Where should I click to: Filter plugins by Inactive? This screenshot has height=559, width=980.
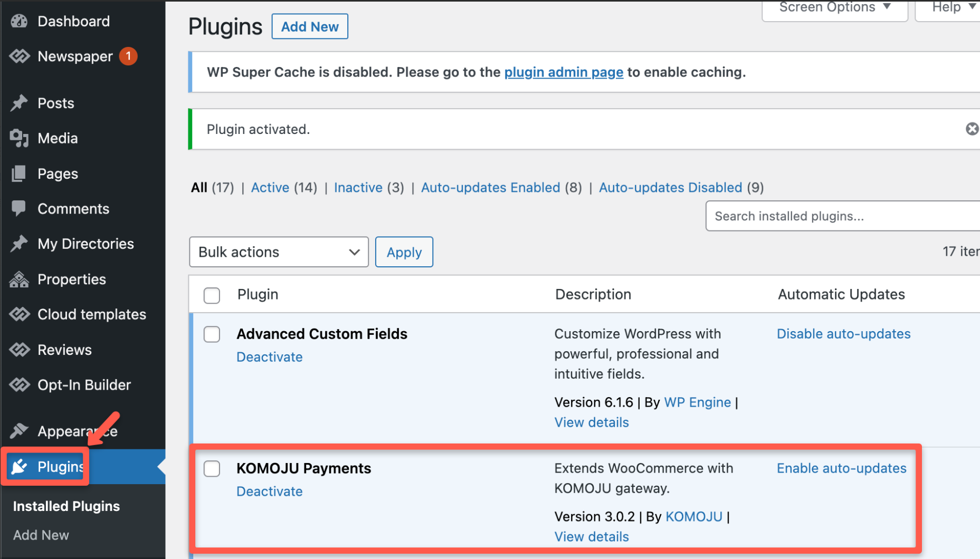click(x=358, y=188)
